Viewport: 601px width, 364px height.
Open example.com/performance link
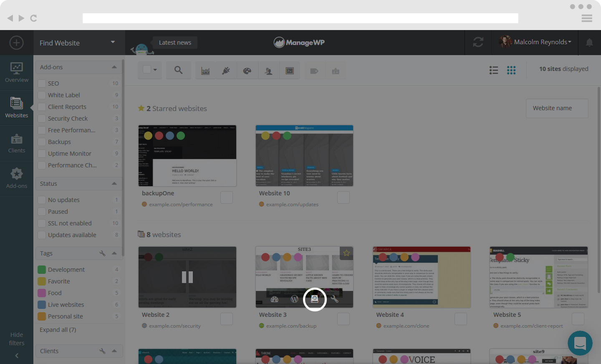click(x=181, y=205)
